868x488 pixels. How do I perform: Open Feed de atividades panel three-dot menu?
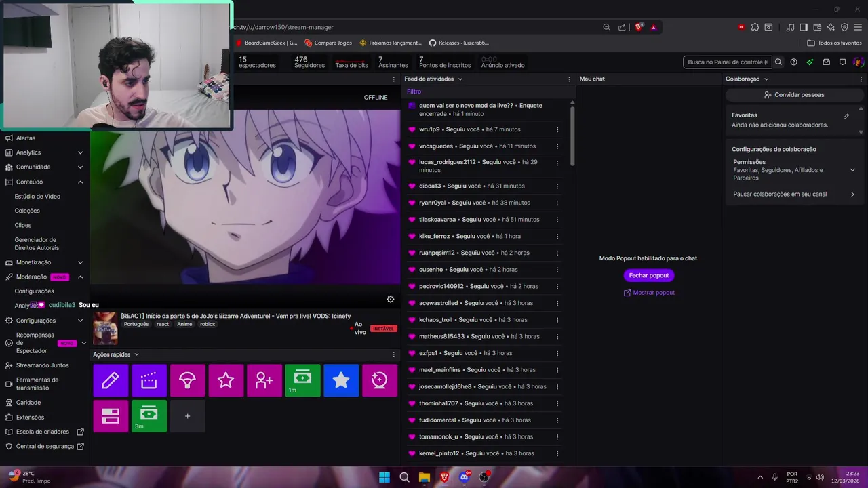pyautogui.click(x=569, y=79)
